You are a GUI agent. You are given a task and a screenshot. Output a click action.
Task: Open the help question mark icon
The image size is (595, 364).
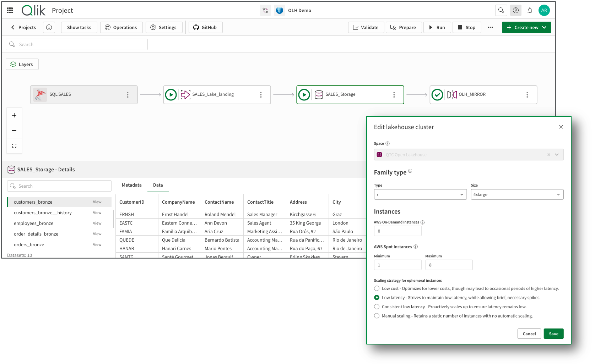coord(515,10)
